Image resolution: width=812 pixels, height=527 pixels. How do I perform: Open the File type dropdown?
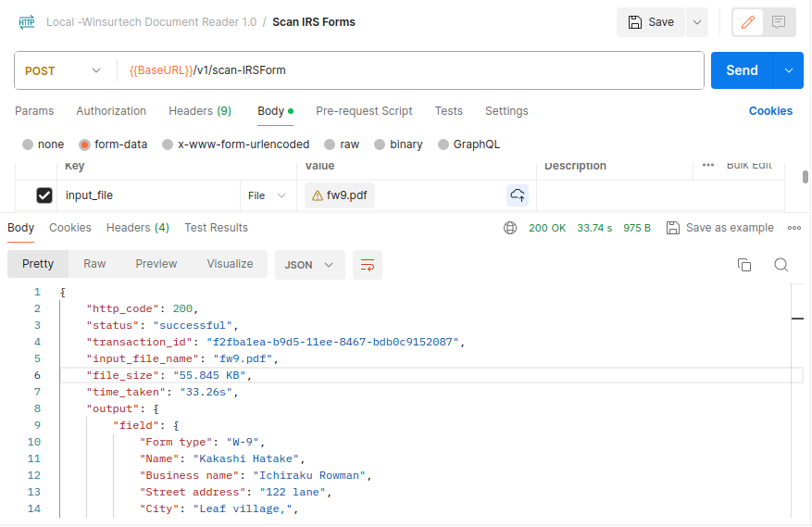(268, 195)
